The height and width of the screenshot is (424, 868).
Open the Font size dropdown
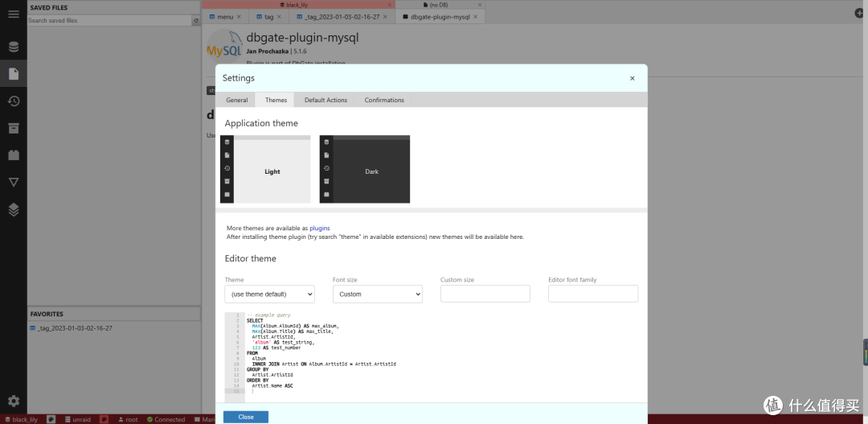pyautogui.click(x=377, y=294)
